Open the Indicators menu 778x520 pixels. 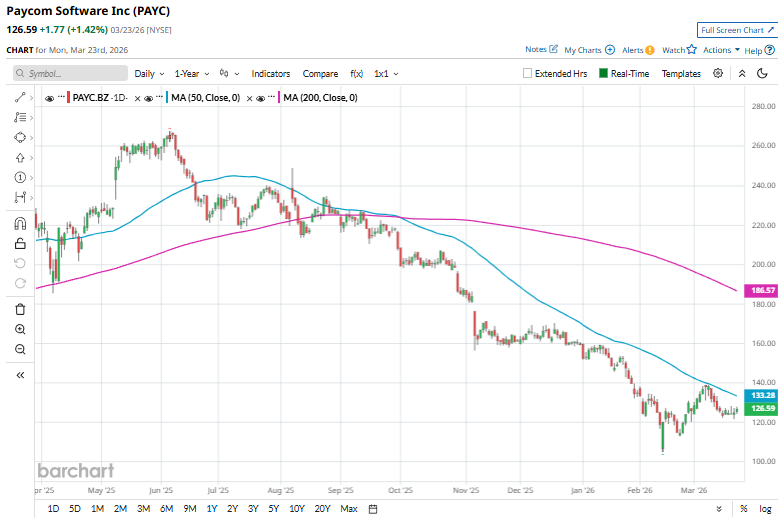pos(271,73)
